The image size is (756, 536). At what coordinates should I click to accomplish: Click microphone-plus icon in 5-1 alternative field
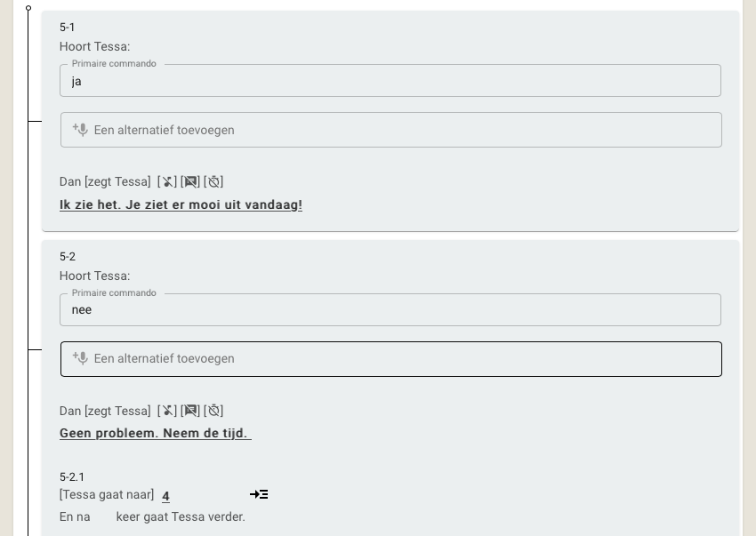pyautogui.click(x=80, y=130)
